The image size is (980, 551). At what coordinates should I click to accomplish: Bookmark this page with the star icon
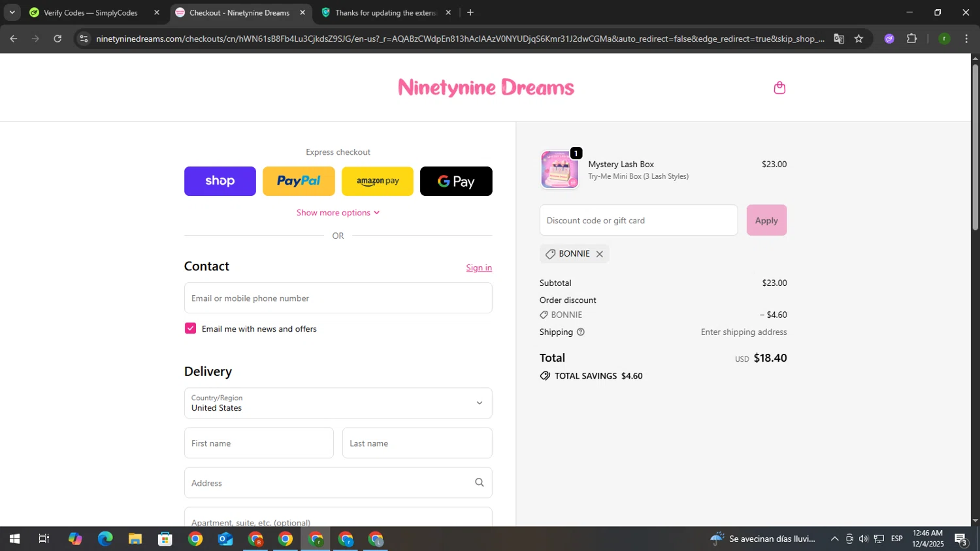858,39
